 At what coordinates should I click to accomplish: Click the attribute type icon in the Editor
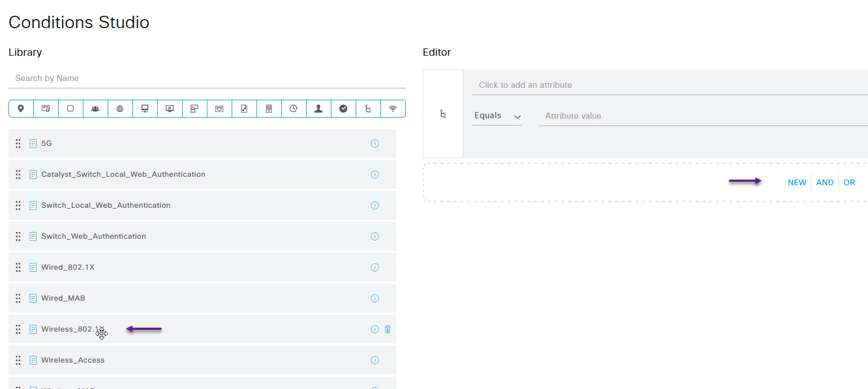click(443, 114)
